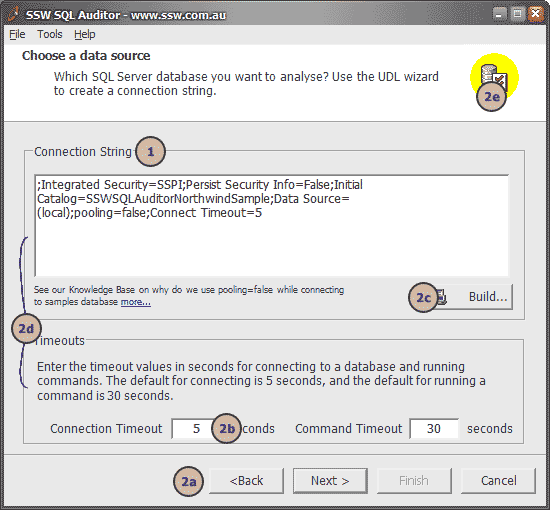Click the 2b annotation marker near Connection Timeout
This screenshot has width=550, height=510.
[x=227, y=428]
